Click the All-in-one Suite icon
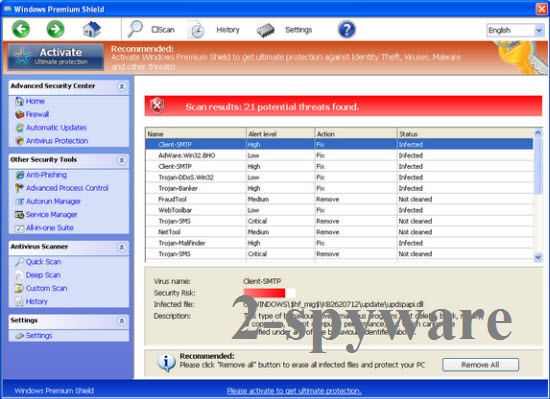 20,228
